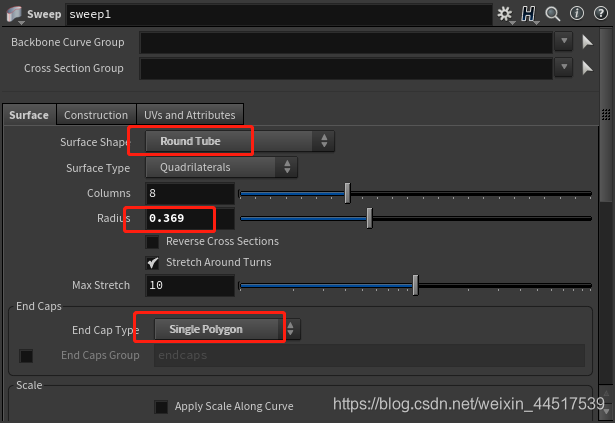This screenshot has height=423, width=615.
Task: Enable the End Caps Group checkbox
Action: click(x=26, y=356)
